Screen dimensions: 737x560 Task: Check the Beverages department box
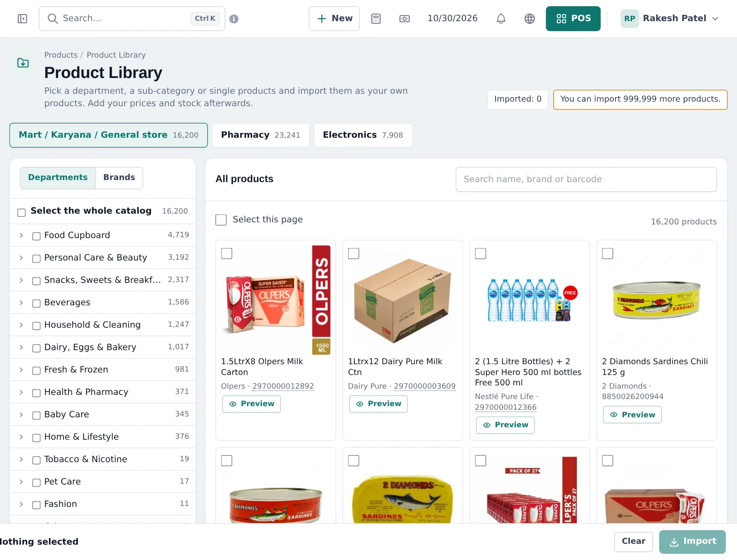tap(37, 303)
